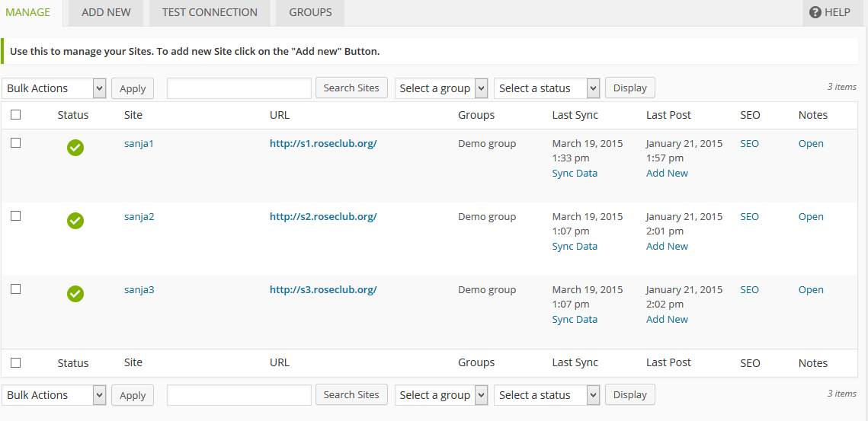Click the bottom Display button
868x421 pixels.
tap(630, 394)
